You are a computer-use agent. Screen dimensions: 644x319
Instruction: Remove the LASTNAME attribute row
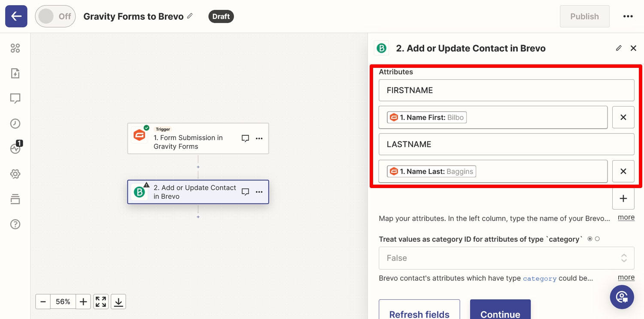point(623,171)
